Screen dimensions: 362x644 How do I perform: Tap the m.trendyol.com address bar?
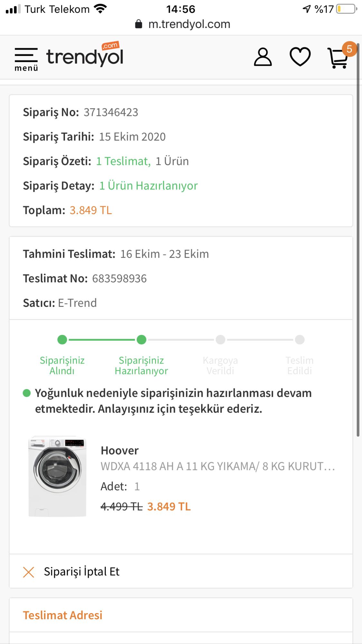189,24
